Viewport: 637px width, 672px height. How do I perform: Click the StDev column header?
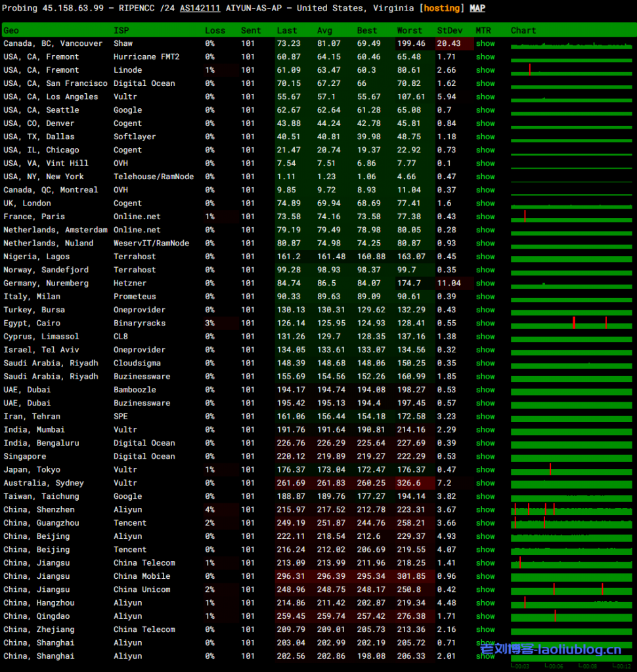click(x=449, y=30)
